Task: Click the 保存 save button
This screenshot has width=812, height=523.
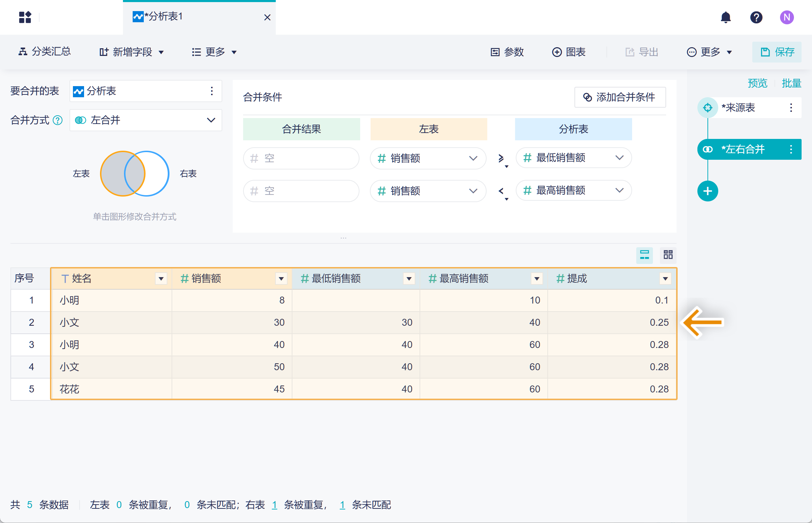Action: click(777, 52)
